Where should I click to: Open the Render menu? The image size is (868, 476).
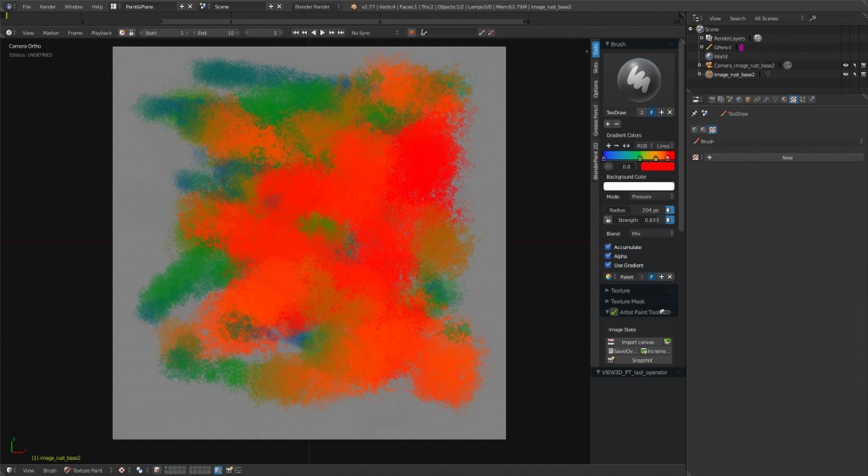(x=47, y=6)
